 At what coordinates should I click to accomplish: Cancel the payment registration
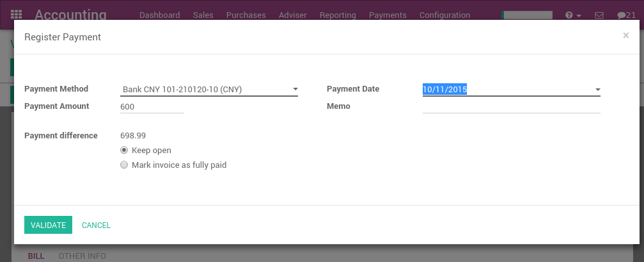click(96, 225)
